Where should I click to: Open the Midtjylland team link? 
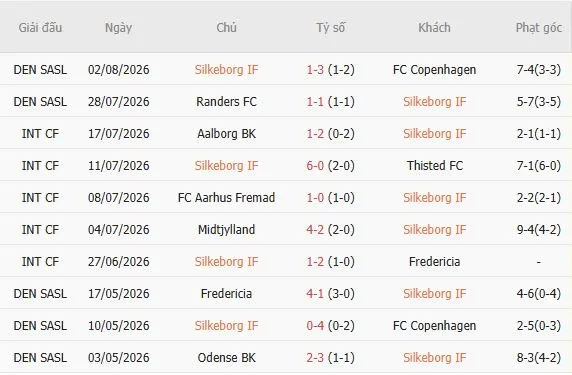(x=226, y=230)
